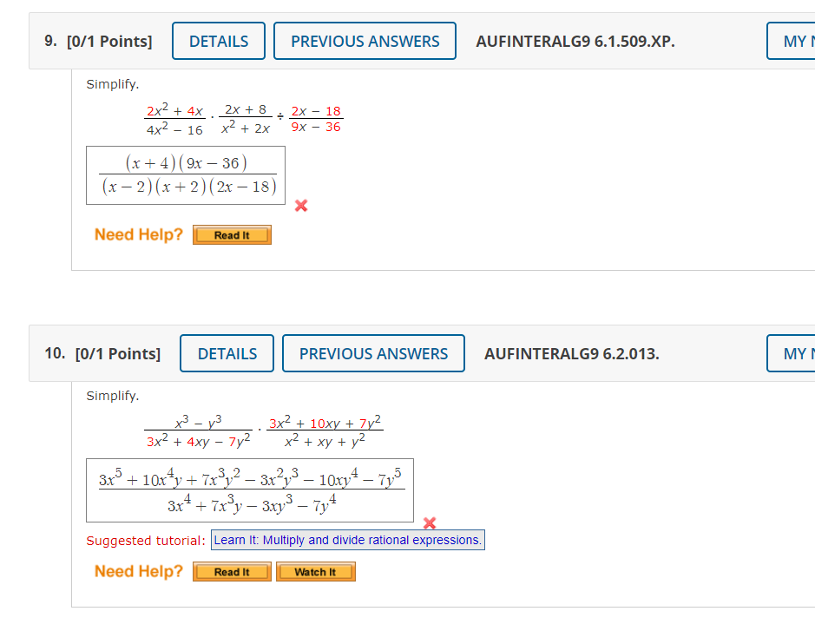The image size is (815, 644).
Task: Click the red X mark beside question 9's answer
Action: (300, 206)
